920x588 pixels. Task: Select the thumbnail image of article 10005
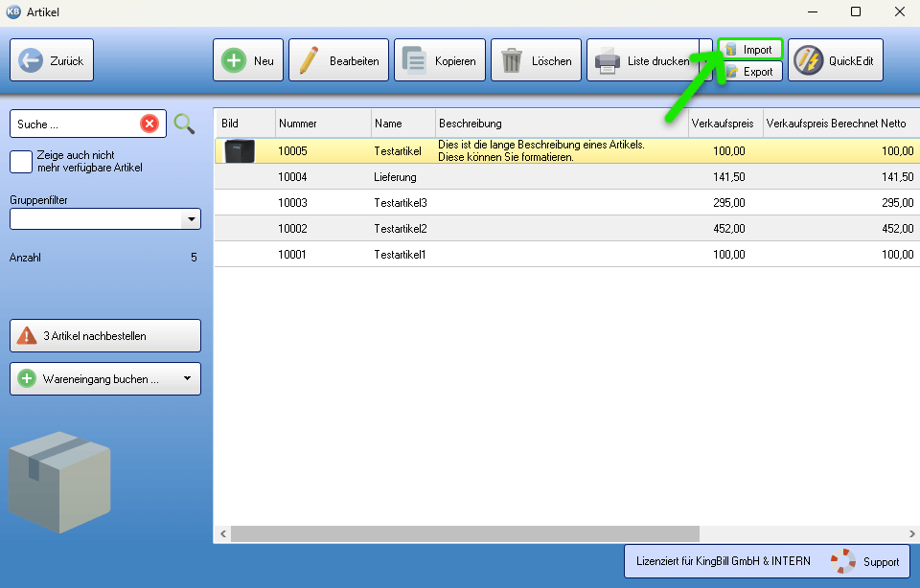[x=239, y=151]
